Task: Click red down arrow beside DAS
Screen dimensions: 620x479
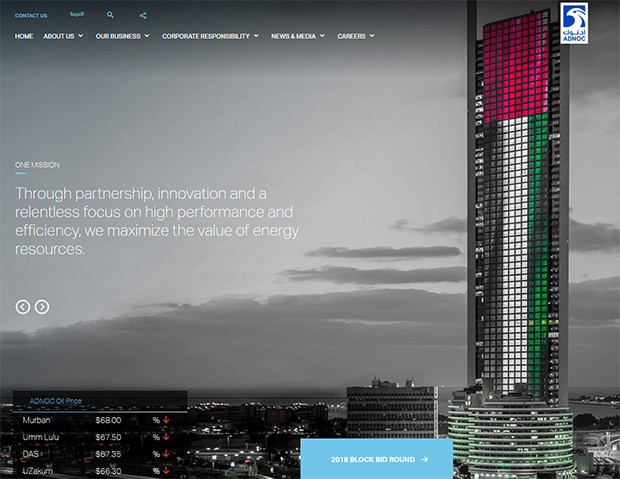Action: coord(166,454)
